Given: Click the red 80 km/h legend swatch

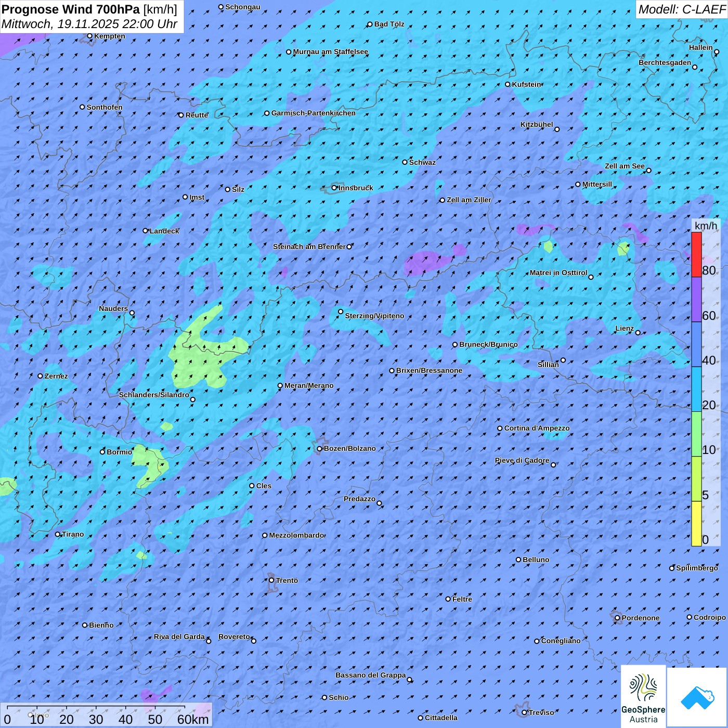Looking at the screenshot, I should [696, 254].
